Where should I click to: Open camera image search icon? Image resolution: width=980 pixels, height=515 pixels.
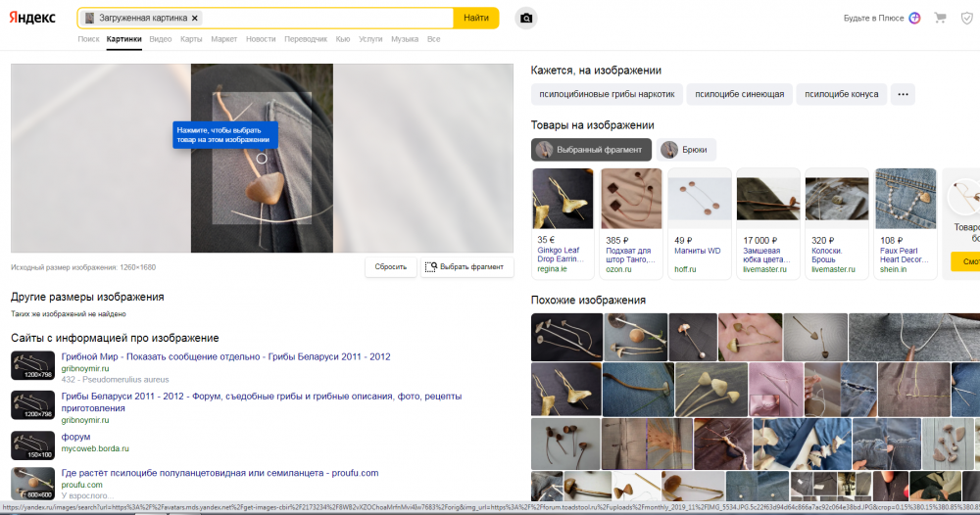coord(526,18)
